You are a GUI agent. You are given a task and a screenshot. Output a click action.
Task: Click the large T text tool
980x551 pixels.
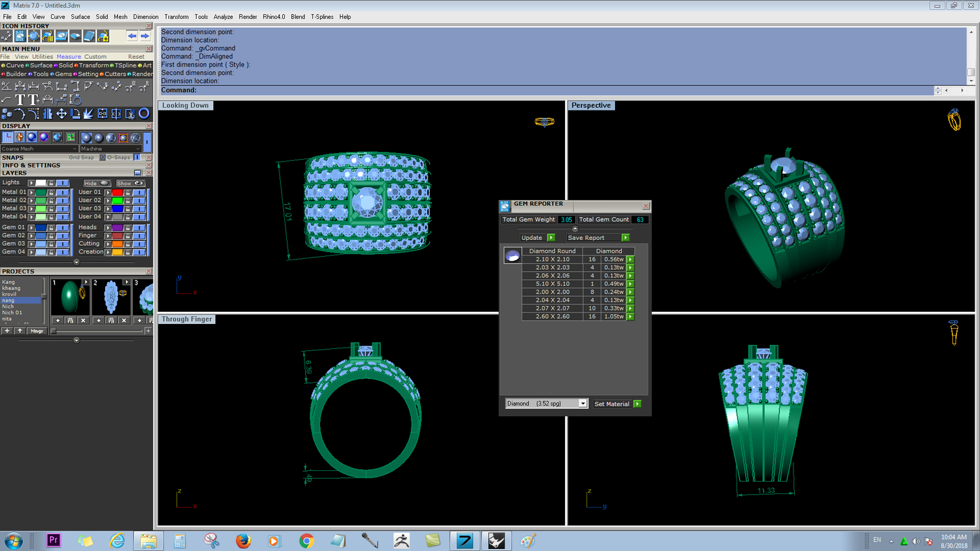pyautogui.click(x=20, y=100)
